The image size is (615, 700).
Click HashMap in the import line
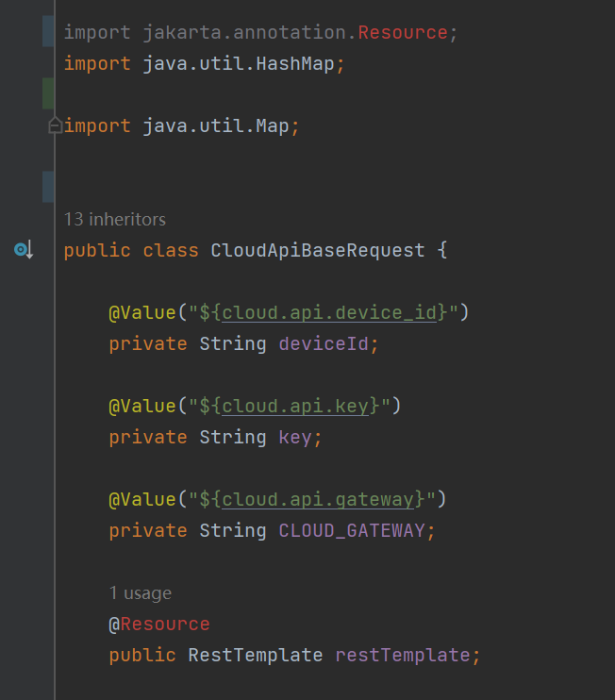pos(295,64)
